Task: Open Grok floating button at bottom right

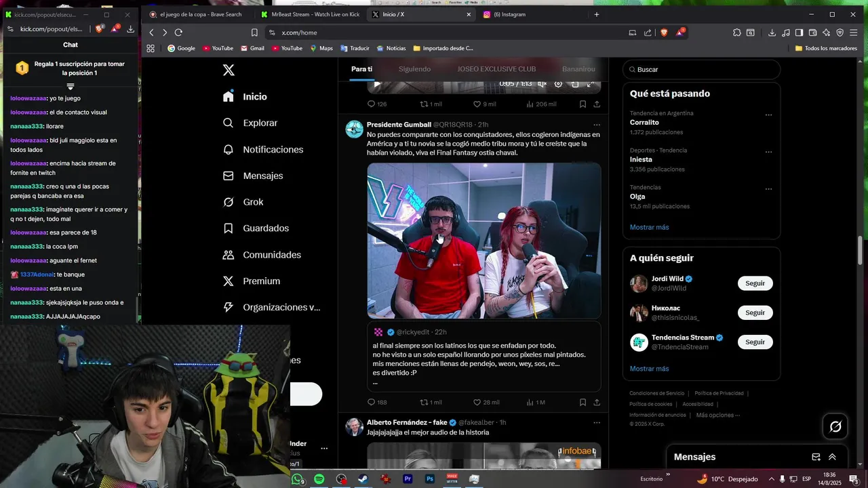Action: pos(835,426)
